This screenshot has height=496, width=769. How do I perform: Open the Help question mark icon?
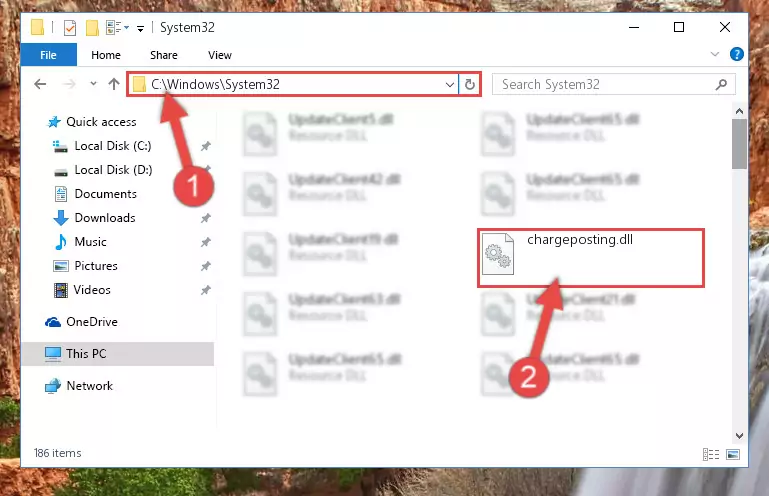tap(736, 54)
